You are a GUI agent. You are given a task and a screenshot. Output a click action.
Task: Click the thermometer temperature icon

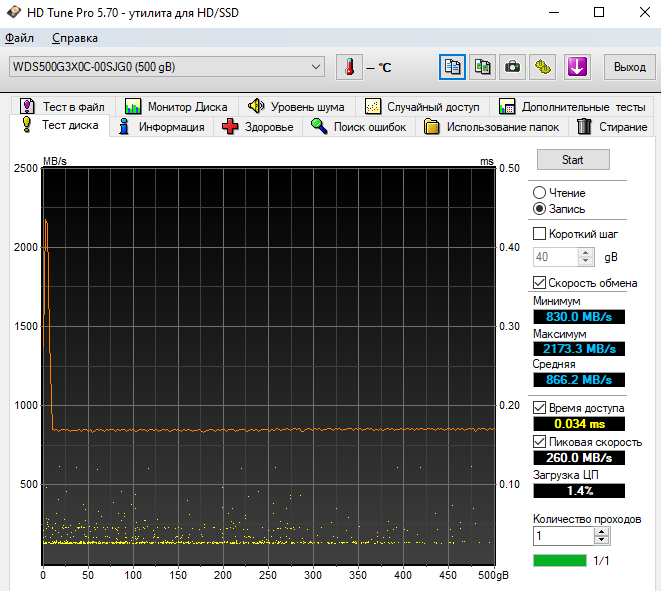pyautogui.click(x=349, y=67)
